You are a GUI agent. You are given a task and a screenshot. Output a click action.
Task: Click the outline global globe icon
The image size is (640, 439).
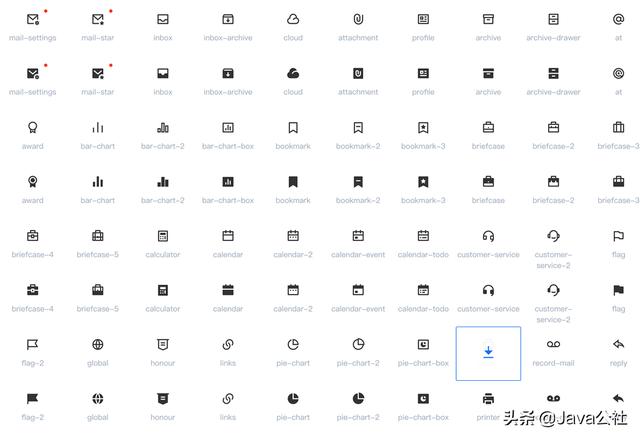point(98,344)
